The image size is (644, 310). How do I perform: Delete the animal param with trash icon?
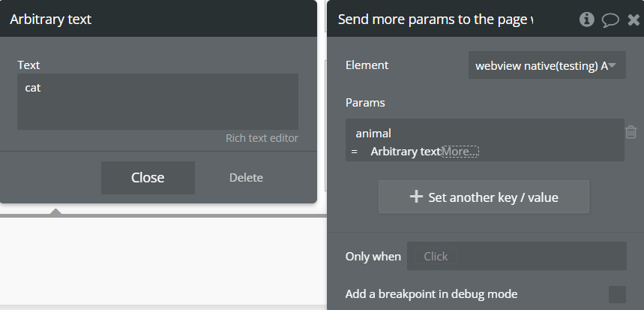[x=631, y=132]
